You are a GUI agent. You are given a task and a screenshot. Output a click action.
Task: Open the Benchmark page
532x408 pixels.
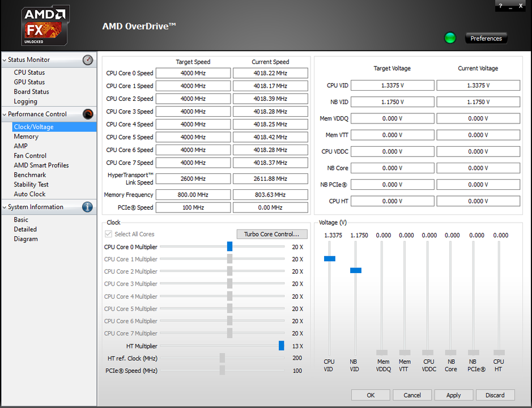(30, 175)
